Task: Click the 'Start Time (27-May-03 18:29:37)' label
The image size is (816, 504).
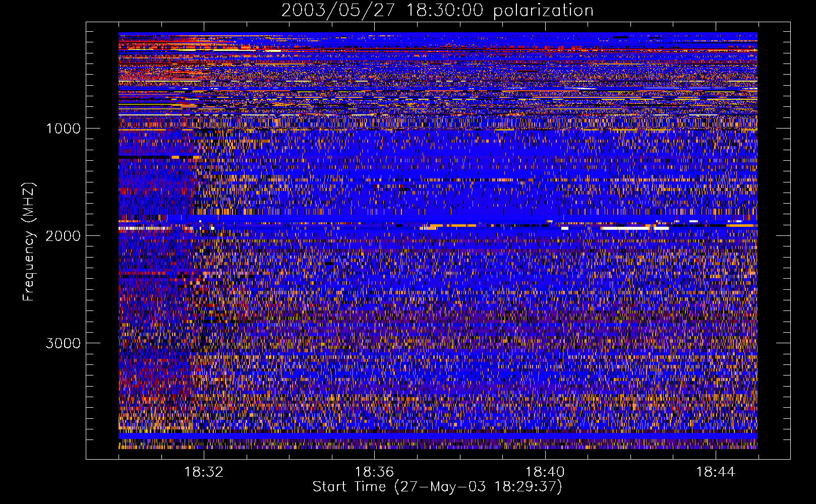Action: (437, 487)
